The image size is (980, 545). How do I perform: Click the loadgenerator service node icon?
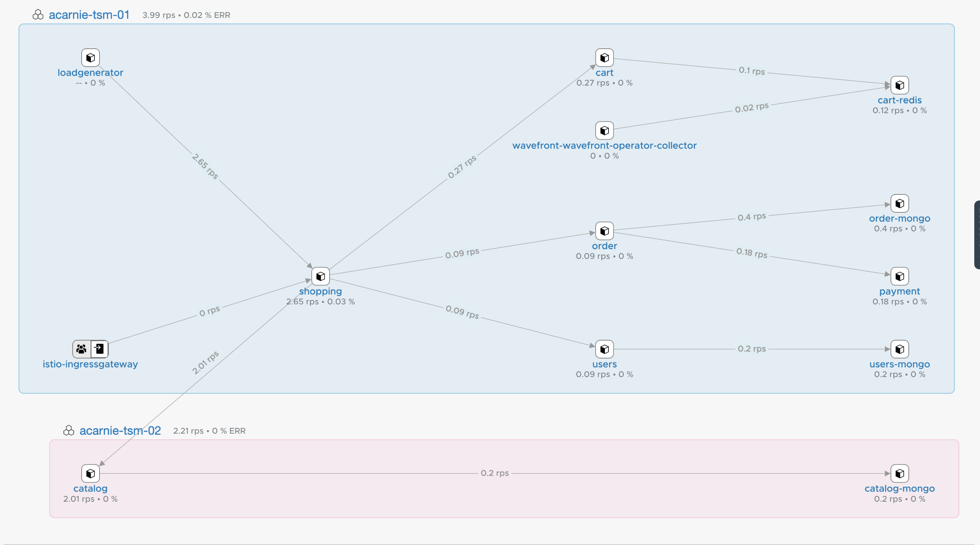tap(90, 57)
